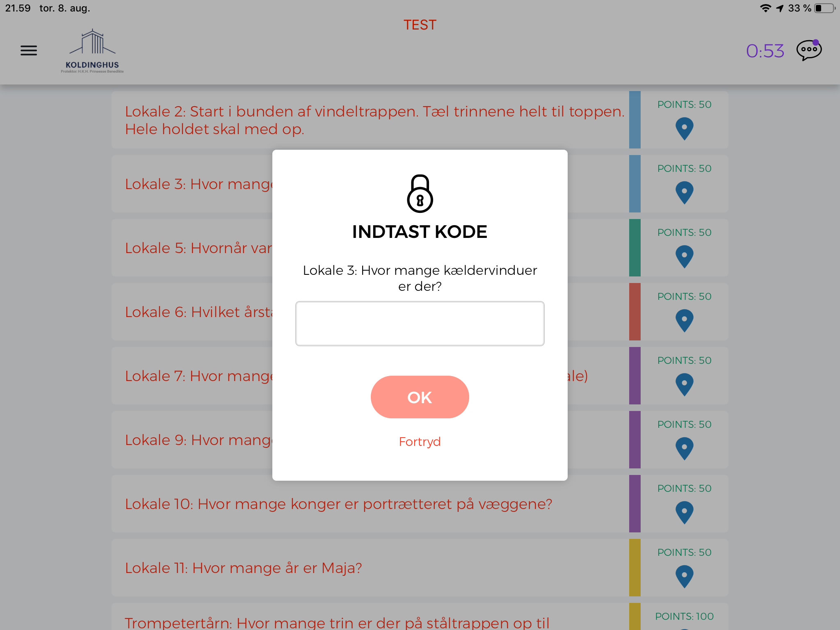Select Lokale 11 Maja age question
Image resolution: width=840 pixels, height=630 pixels.
243,568
